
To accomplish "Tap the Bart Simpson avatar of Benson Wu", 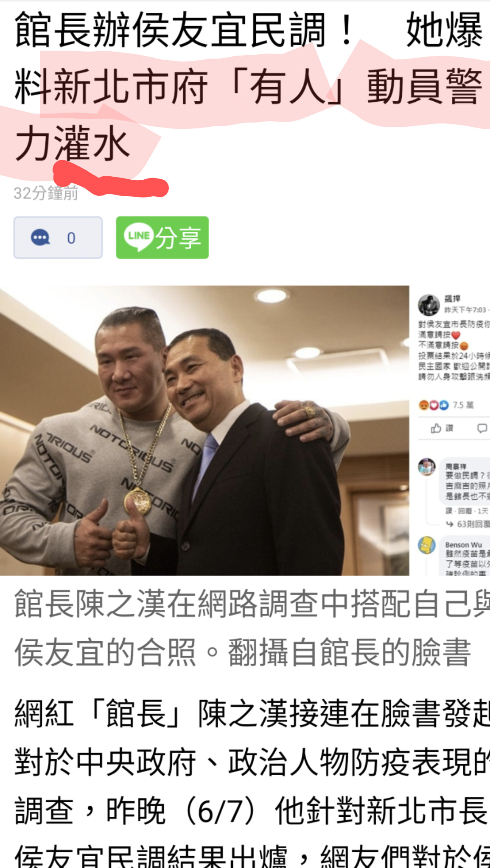I will tap(427, 545).
